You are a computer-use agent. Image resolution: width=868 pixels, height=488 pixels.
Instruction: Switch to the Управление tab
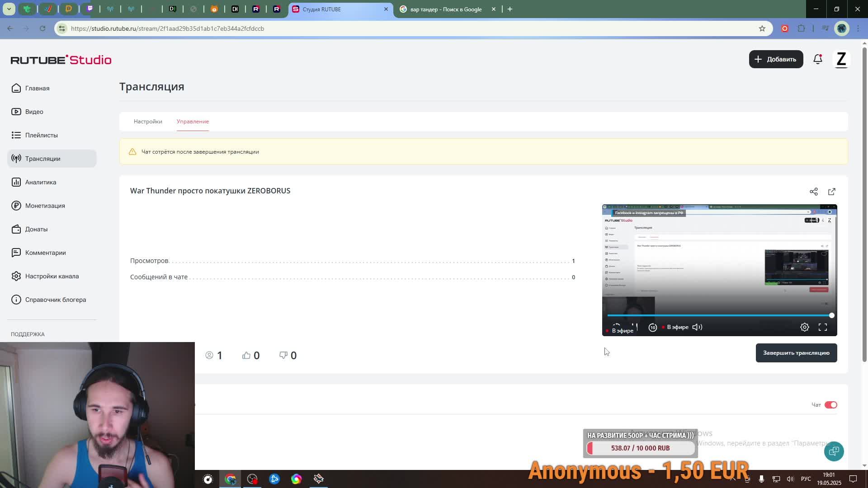click(193, 122)
